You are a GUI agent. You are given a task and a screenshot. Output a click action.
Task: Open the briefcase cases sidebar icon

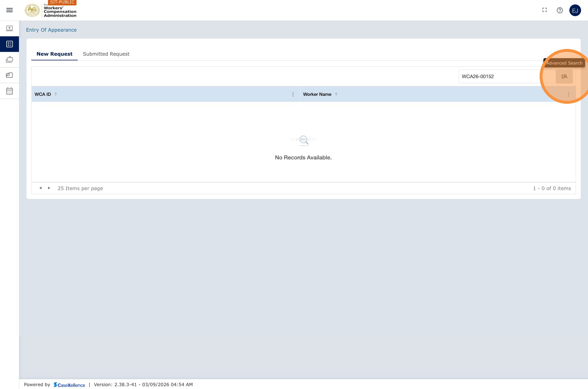point(9,59)
